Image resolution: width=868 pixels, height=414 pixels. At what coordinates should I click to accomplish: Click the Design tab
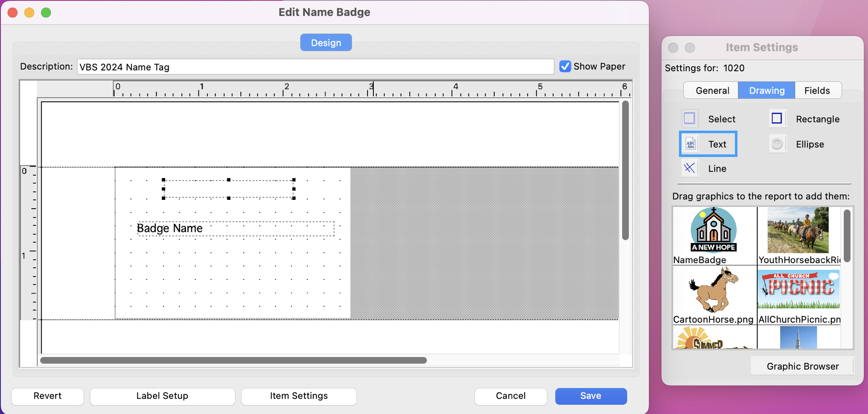click(x=325, y=43)
